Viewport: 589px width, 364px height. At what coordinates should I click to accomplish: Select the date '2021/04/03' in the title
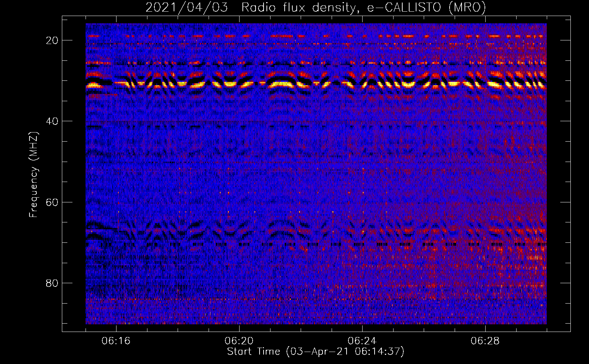(187, 8)
